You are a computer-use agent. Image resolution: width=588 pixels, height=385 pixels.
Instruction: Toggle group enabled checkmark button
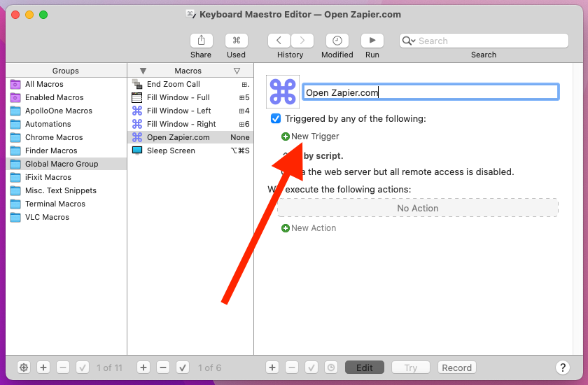[82, 367]
